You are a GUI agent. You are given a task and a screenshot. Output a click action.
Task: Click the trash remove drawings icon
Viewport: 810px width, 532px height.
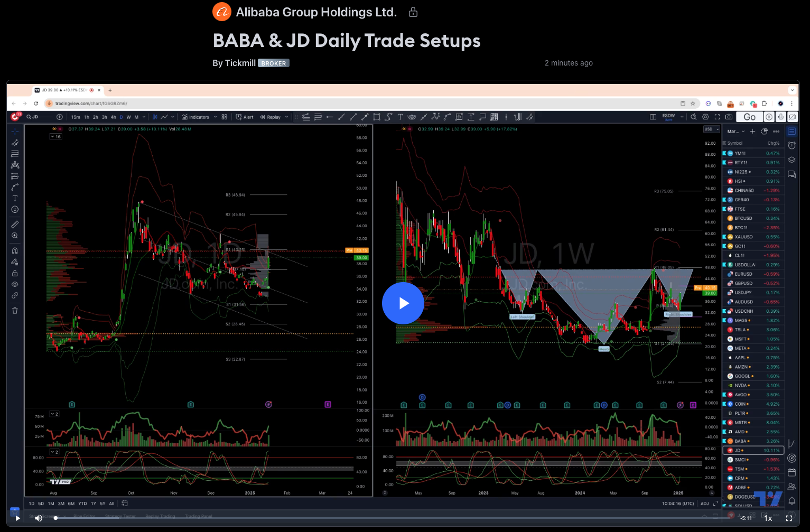(x=15, y=310)
